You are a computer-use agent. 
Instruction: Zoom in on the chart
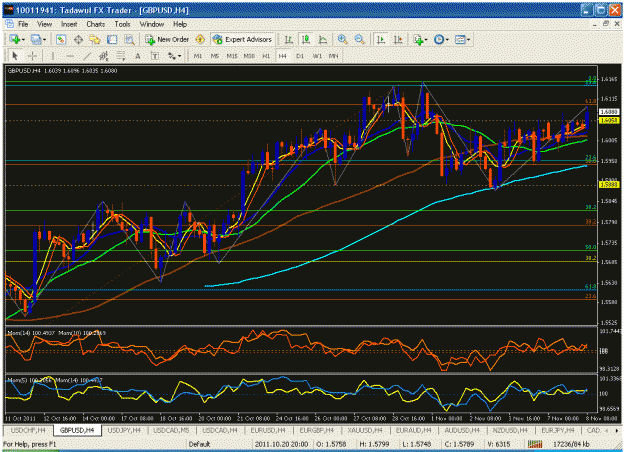click(x=342, y=39)
